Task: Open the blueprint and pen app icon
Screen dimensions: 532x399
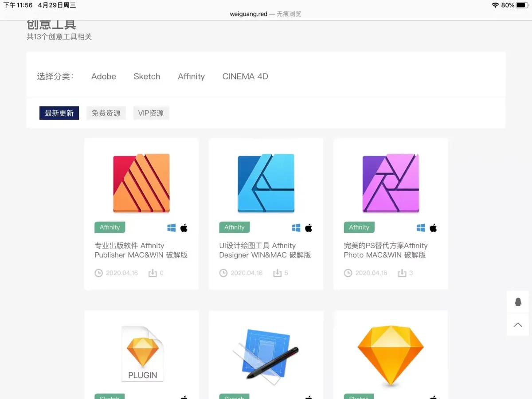Action: point(266,353)
